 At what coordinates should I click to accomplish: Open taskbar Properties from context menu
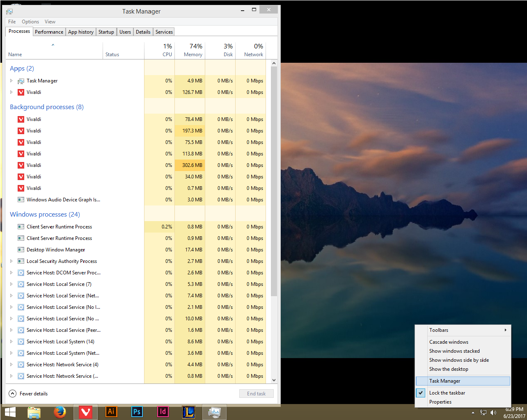[x=463, y=402]
